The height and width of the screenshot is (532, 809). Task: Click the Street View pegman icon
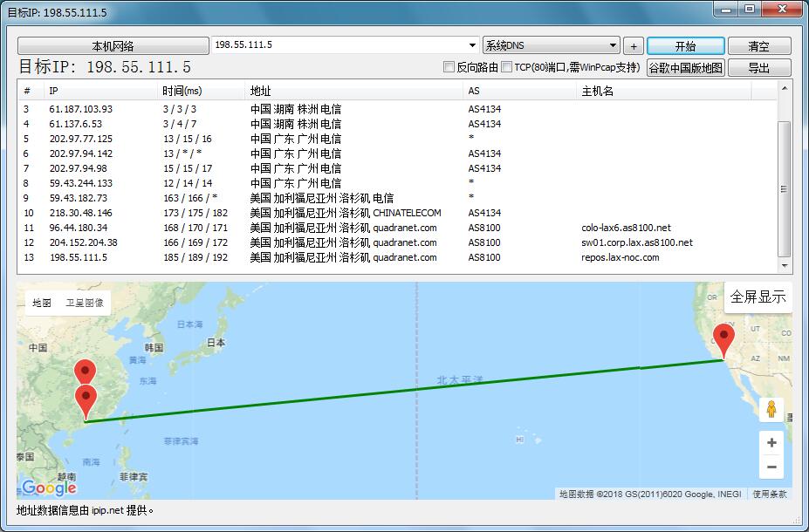771,409
